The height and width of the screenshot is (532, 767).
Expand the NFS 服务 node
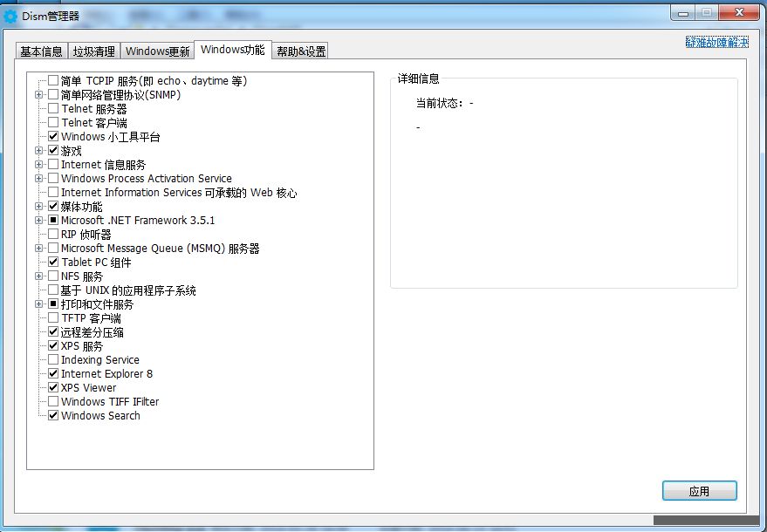point(38,276)
